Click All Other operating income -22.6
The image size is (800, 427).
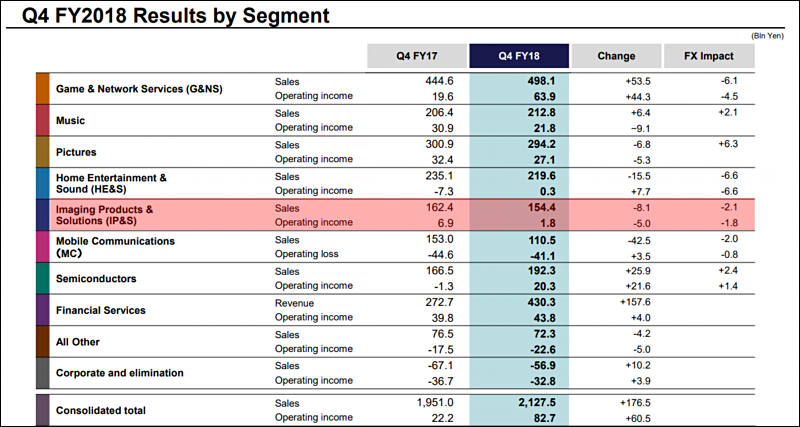[x=541, y=348]
